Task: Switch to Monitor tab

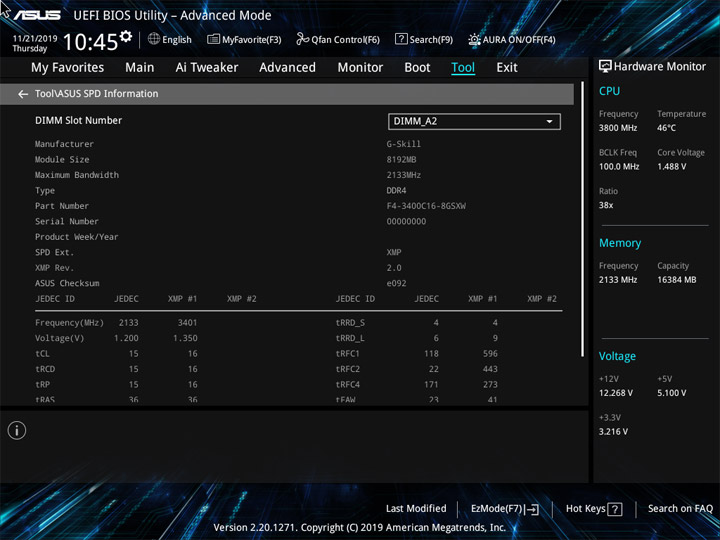Action: pyautogui.click(x=360, y=68)
